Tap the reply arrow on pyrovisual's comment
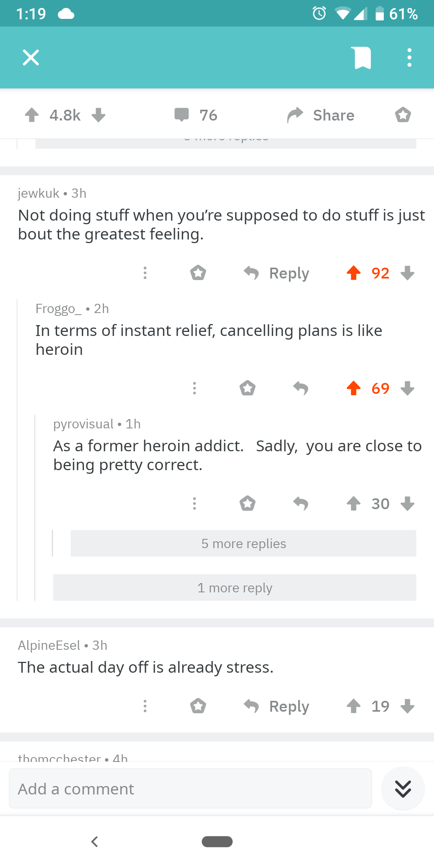The width and height of the screenshot is (434, 868). tap(301, 503)
